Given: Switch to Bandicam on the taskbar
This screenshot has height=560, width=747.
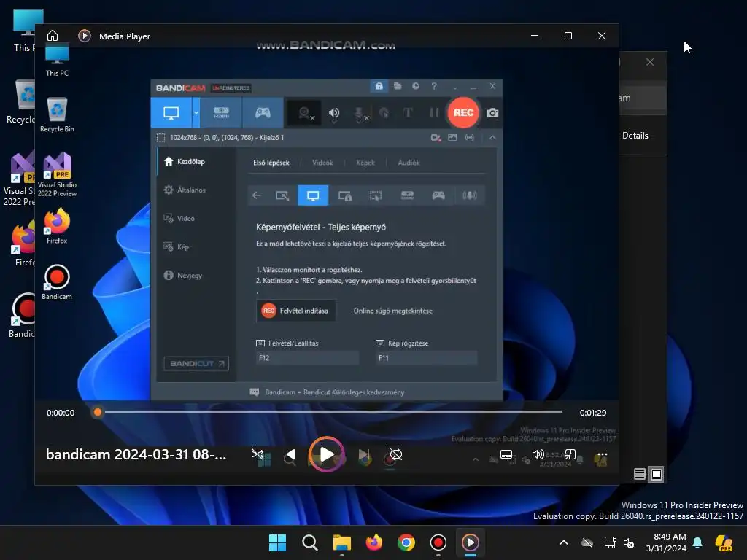Looking at the screenshot, I should tap(438, 542).
